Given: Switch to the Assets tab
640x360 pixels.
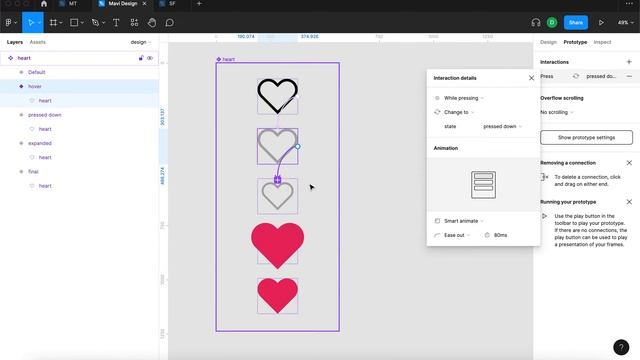Looking at the screenshot, I should point(38,42).
